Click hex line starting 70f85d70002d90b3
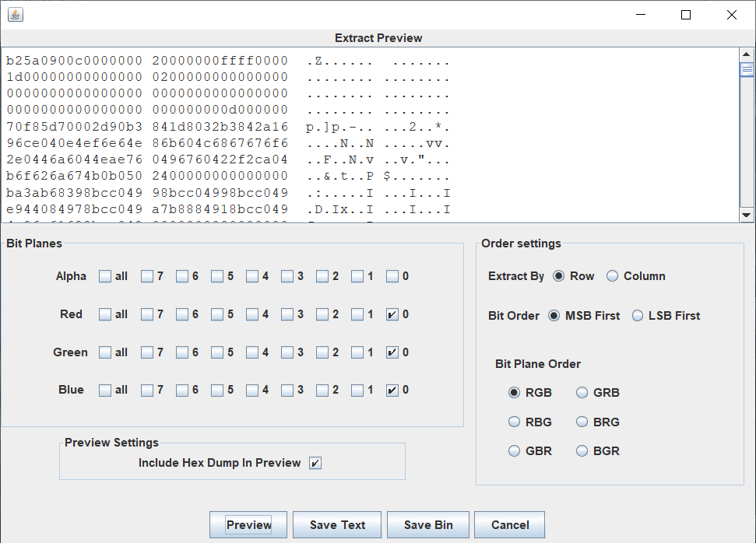The image size is (756, 543). [227, 127]
